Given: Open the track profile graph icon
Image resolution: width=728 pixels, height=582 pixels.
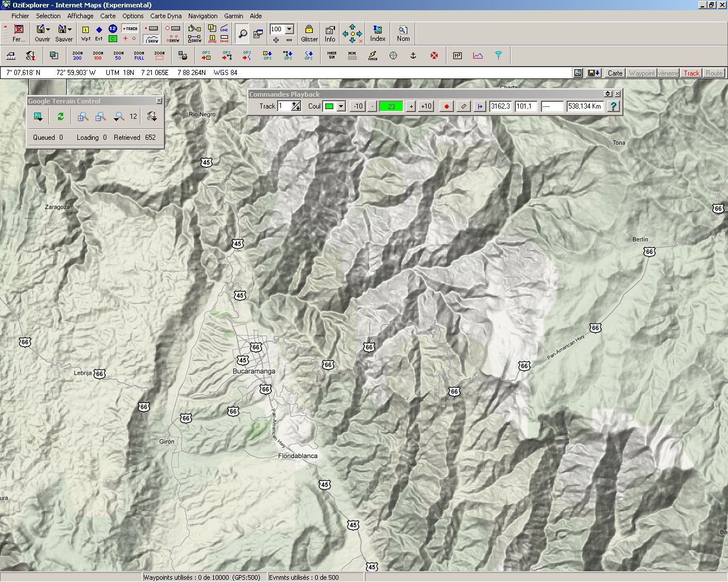Looking at the screenshot, I should (478, 56).
